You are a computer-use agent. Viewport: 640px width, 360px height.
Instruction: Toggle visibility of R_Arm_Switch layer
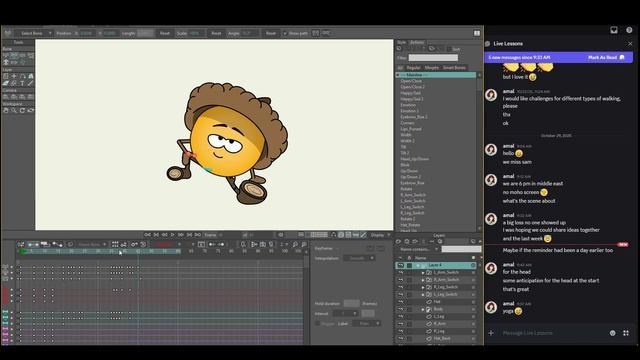(401, 280)
